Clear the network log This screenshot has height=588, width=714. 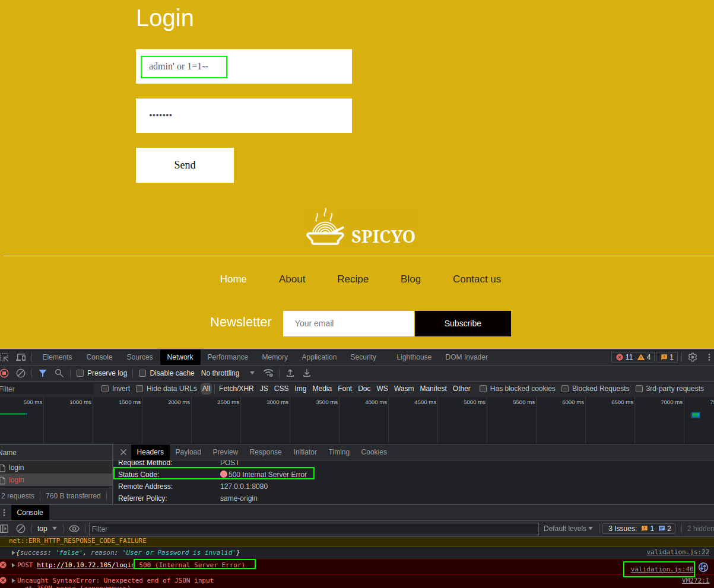[x=21, y=373]
